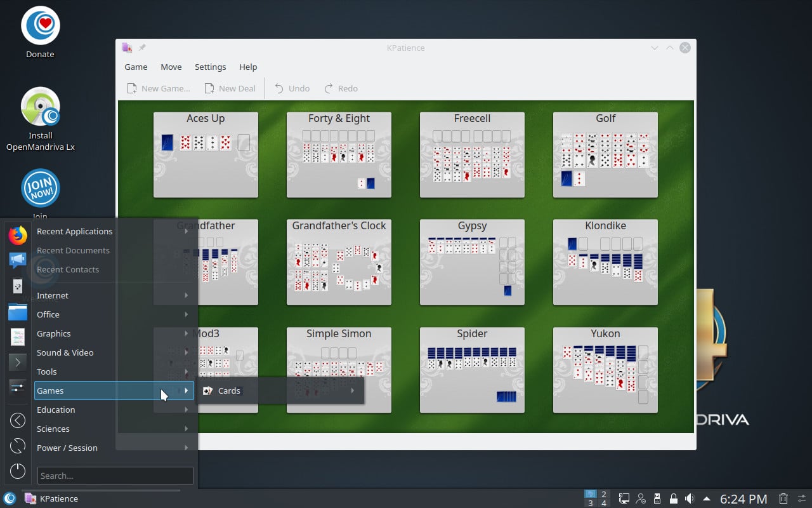Open the network connection tray icon
812x508 pixels.
pyautogui.click(x=624, y=498)
